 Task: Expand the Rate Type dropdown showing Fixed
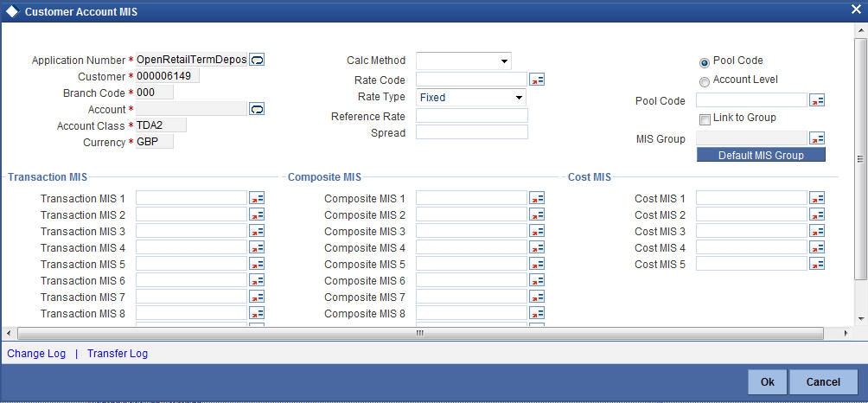[470, 98]
